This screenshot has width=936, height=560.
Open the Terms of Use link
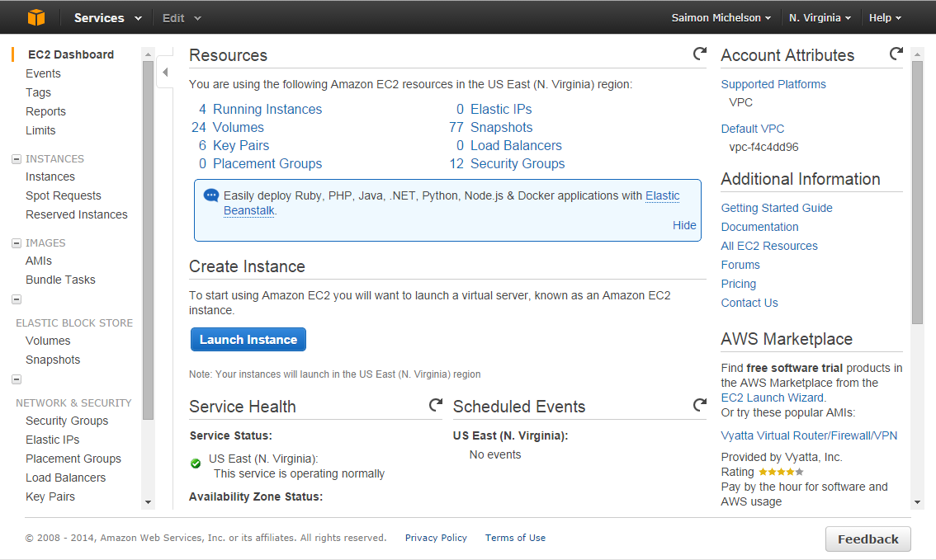click(x=515, y=538)
